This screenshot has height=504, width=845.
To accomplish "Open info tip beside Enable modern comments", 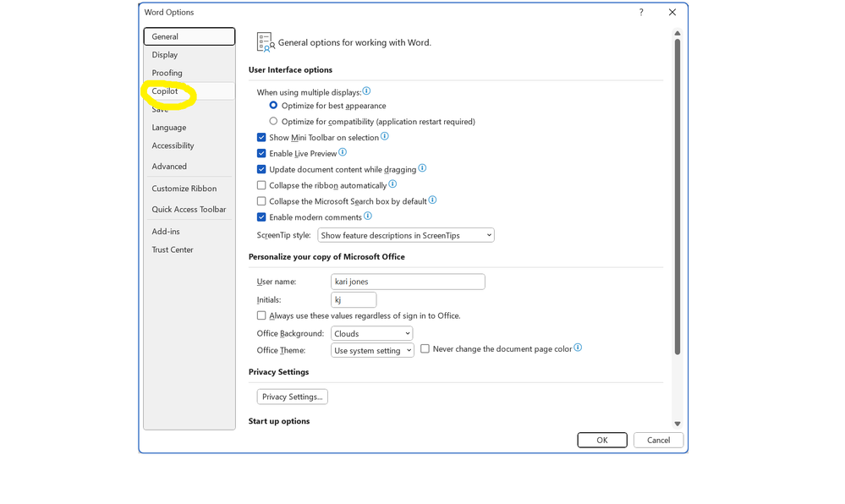I will pyautogui.click(x=368, y=216).
